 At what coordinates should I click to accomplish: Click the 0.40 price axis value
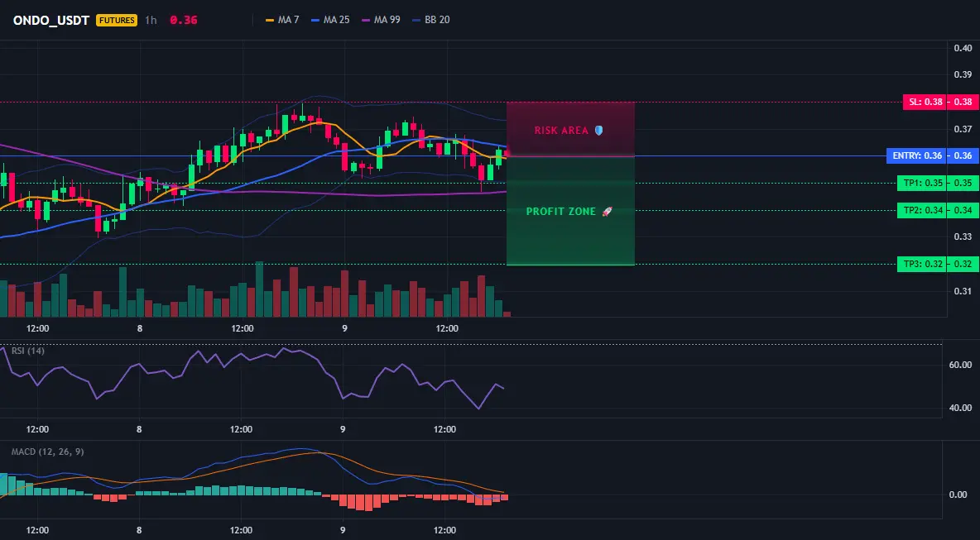click(963, 48)
